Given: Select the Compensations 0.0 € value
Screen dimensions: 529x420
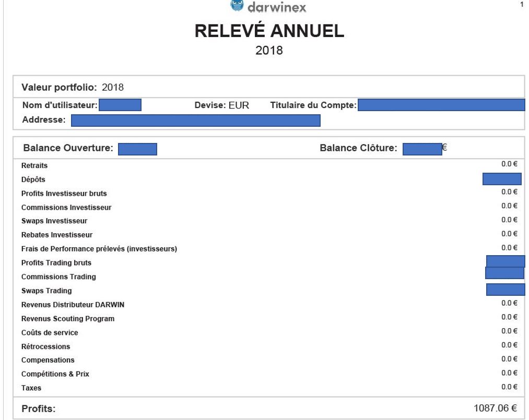Looking at the screenshot, I should (509, 359).
